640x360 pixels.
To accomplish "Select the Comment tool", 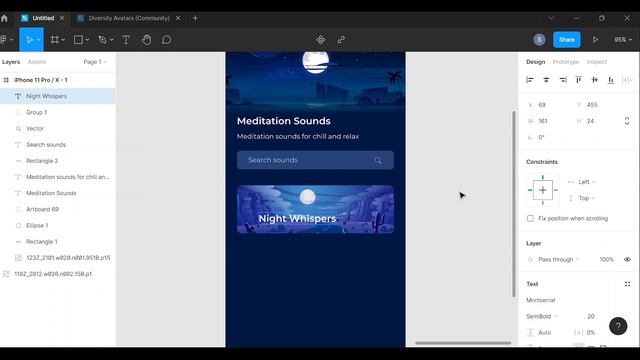I will coord(167,40).
